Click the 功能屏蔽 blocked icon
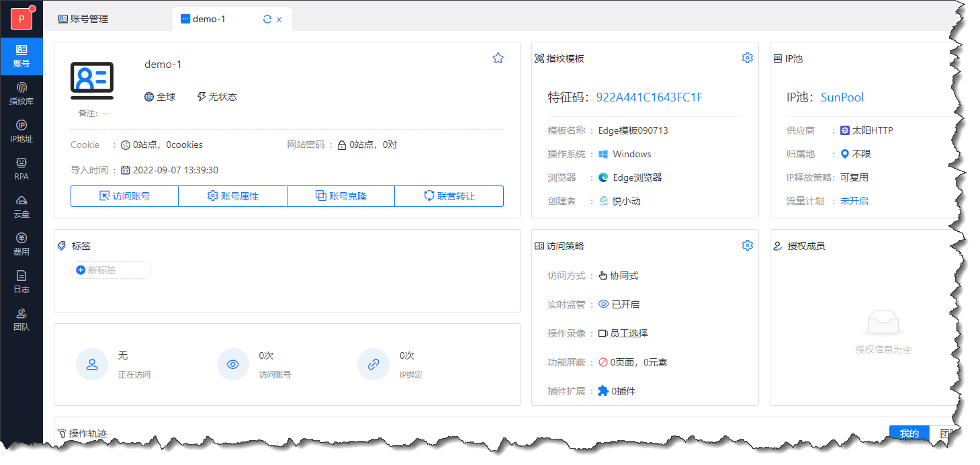980x465 pixels. 603,362
